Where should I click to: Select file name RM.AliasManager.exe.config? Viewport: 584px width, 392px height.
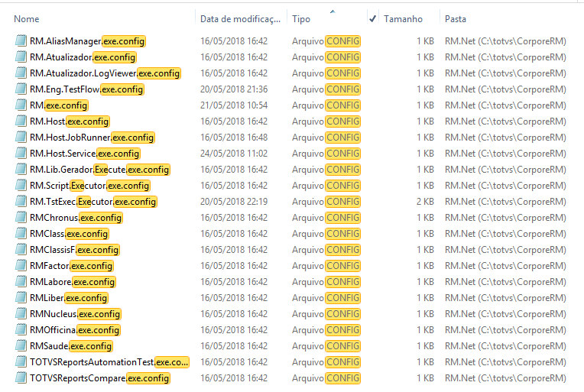pos(87,41)
